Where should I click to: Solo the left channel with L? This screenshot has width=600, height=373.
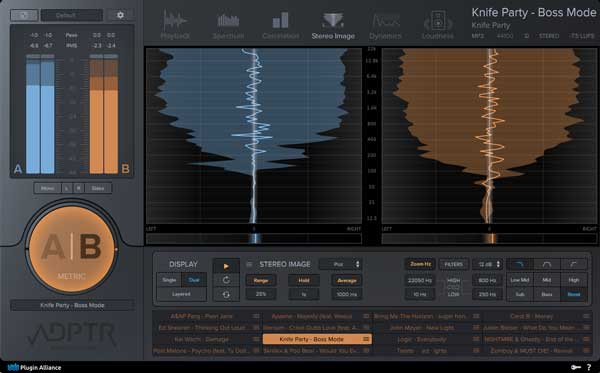click(67, 188)
